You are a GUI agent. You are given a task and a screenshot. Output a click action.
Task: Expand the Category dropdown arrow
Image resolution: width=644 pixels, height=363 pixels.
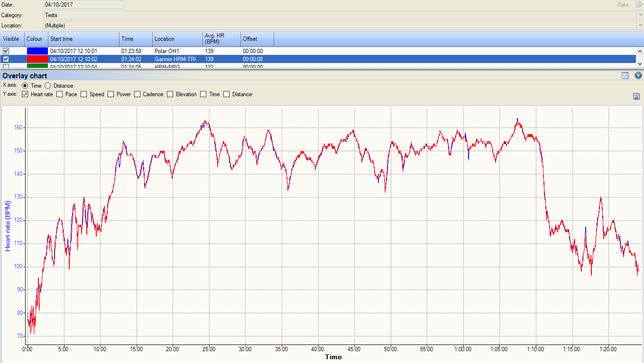click(640, 15)
